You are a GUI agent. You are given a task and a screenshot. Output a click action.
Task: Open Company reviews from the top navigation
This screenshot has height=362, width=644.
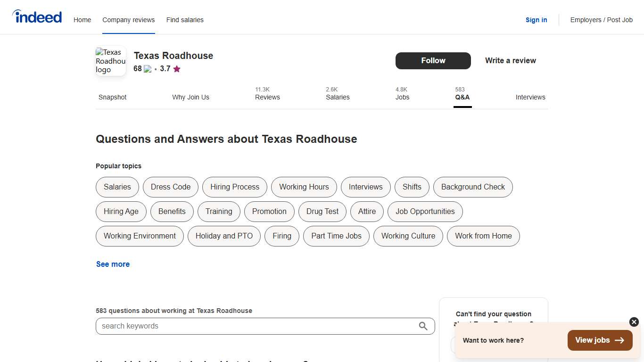pyautogui.click(x=128, y=20)
